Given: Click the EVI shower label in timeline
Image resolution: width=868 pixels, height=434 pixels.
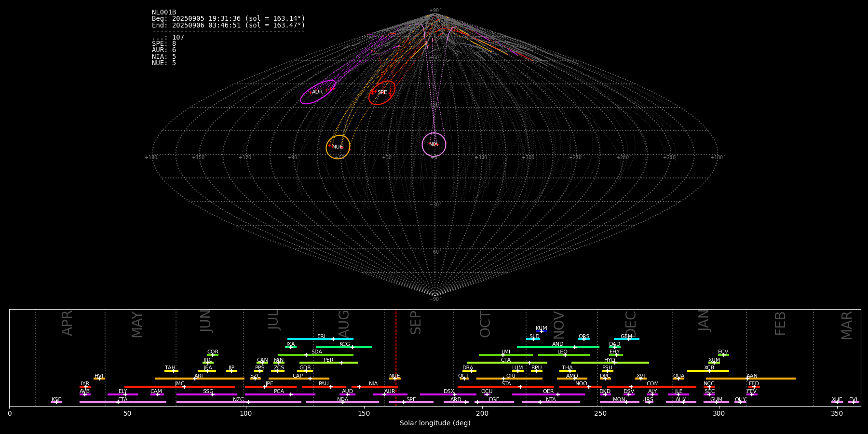Looking at the screenshot, I should click(853, 400).
